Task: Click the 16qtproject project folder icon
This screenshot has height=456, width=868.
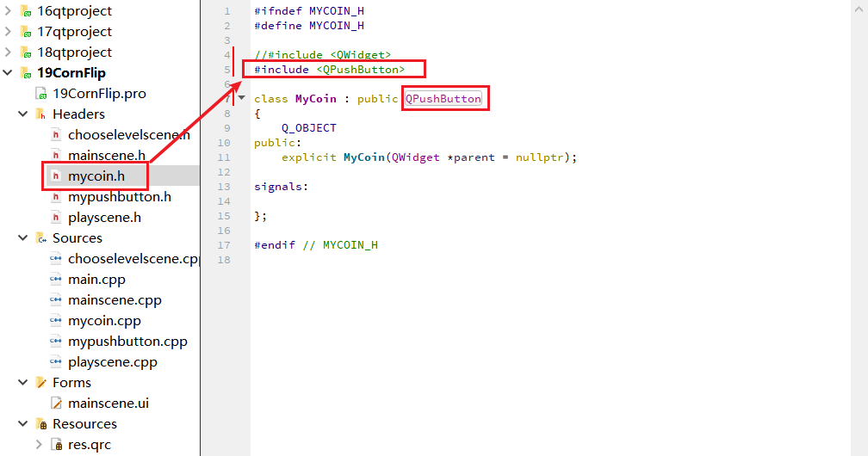Action: point(26,11)
